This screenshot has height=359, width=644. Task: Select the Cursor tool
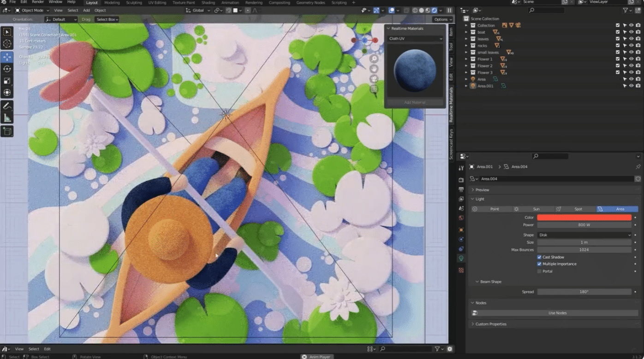(x=7, y=44)
